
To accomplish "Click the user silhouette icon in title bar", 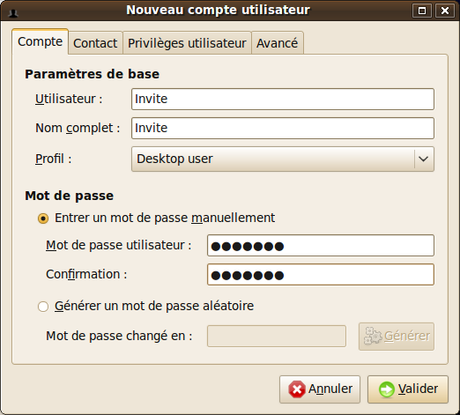I will tap(13, 13).
